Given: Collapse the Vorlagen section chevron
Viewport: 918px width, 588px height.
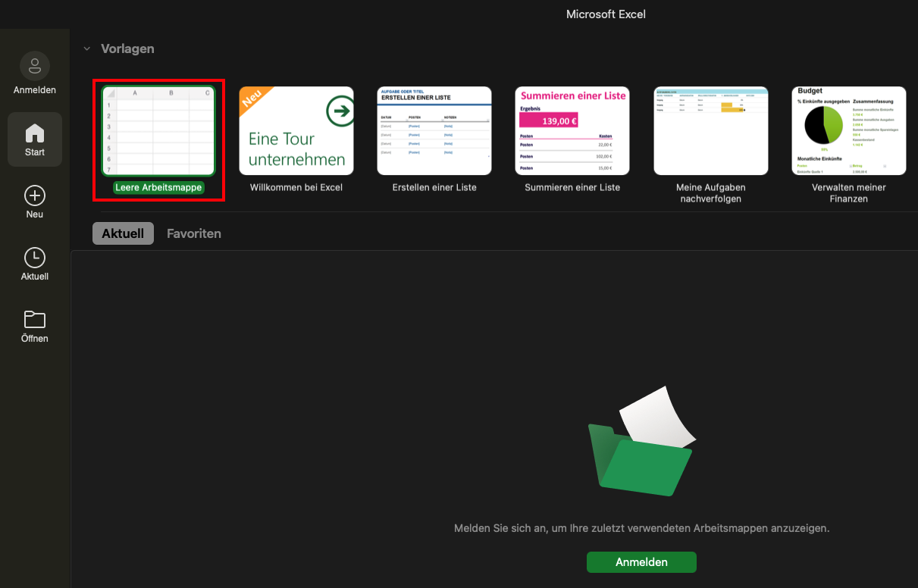Looking at the screenshot, I should (87, 49).
